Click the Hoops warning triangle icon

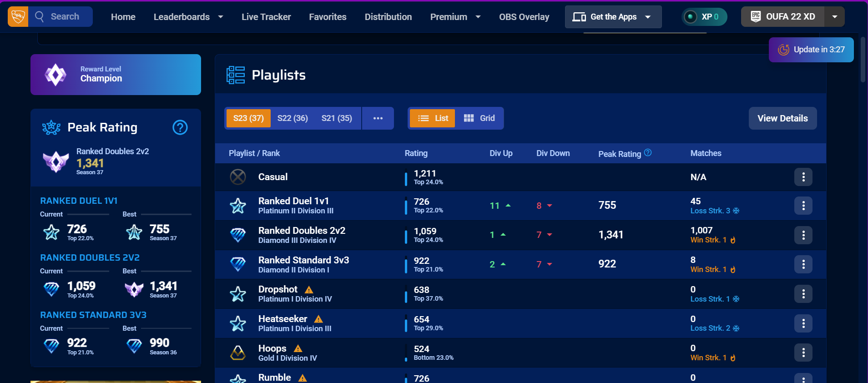pos(298,348)
